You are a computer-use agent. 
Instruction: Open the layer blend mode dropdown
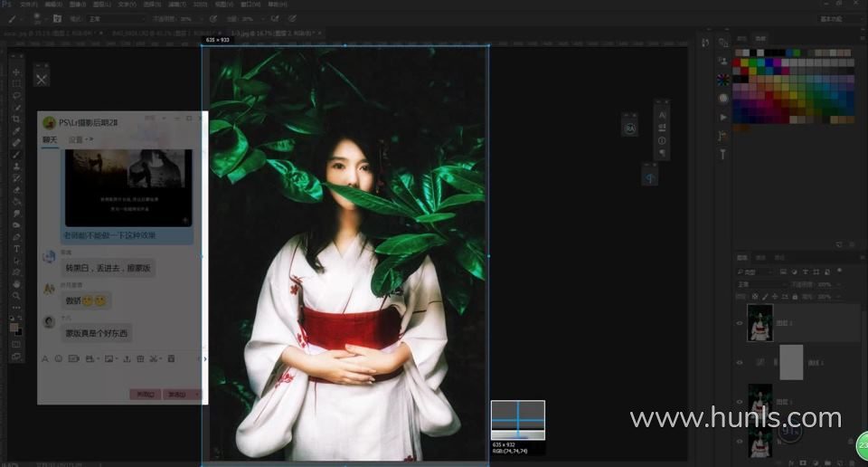[x=761, y=283]
